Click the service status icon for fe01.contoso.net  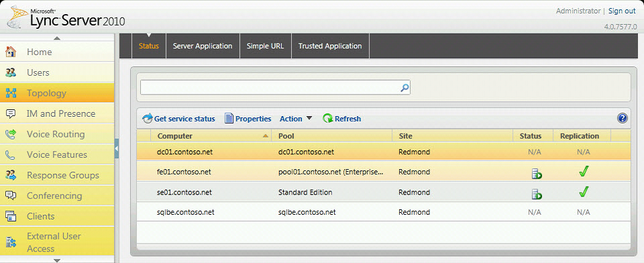[x=537, y=174]
